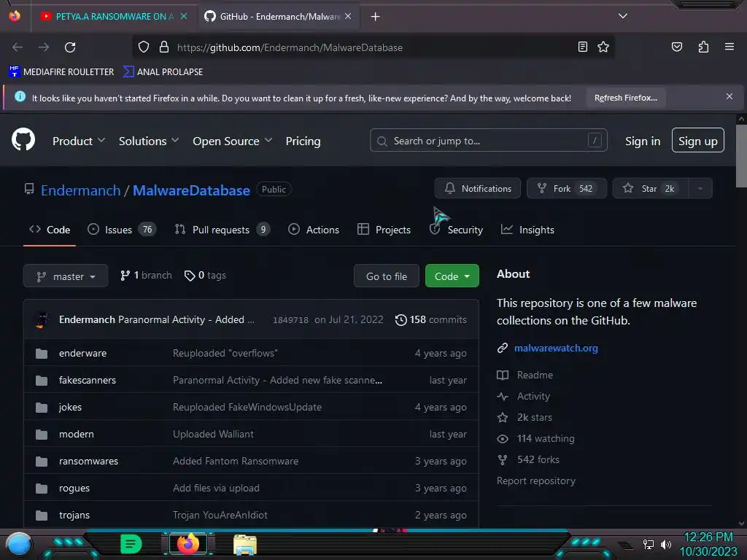View the 1 branch link

[x=146, y=276]
